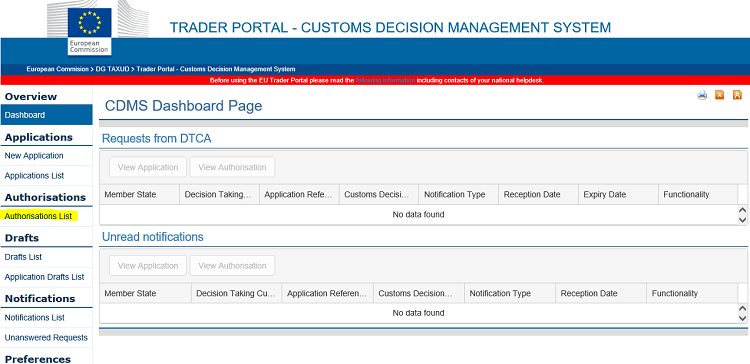Open the Drafts List
This screenshot has width=750, height=364.
click(23, 257)
